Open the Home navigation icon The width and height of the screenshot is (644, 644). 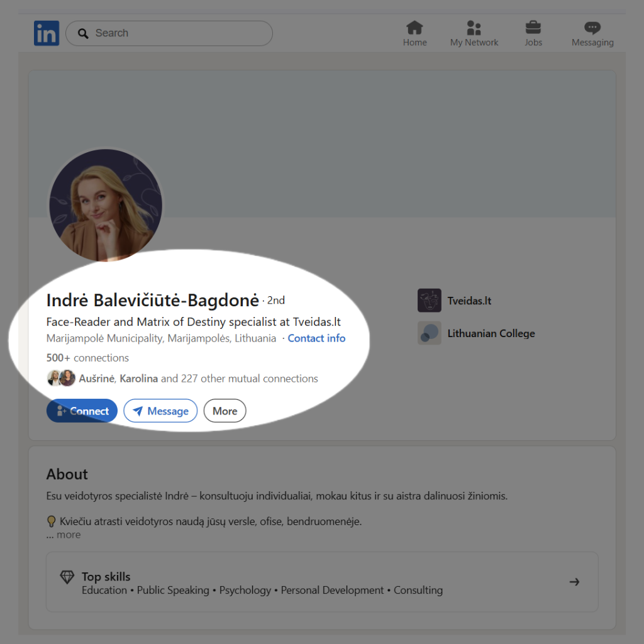(414, 28)
